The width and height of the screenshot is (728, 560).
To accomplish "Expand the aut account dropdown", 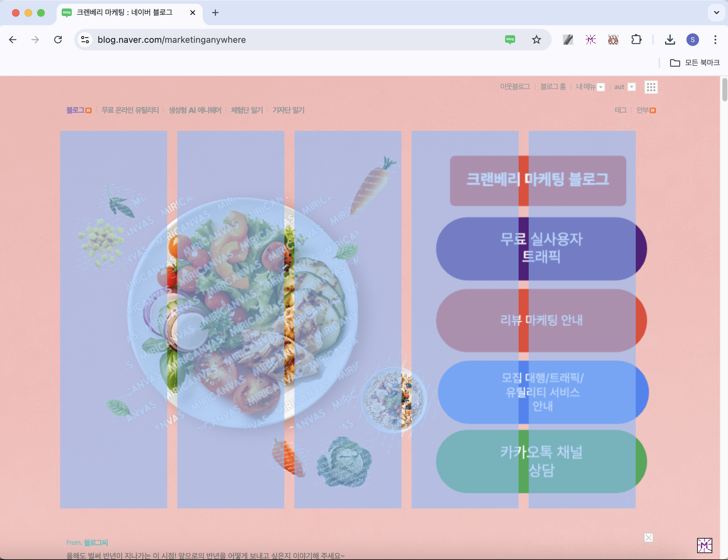I will click(631, 87).
